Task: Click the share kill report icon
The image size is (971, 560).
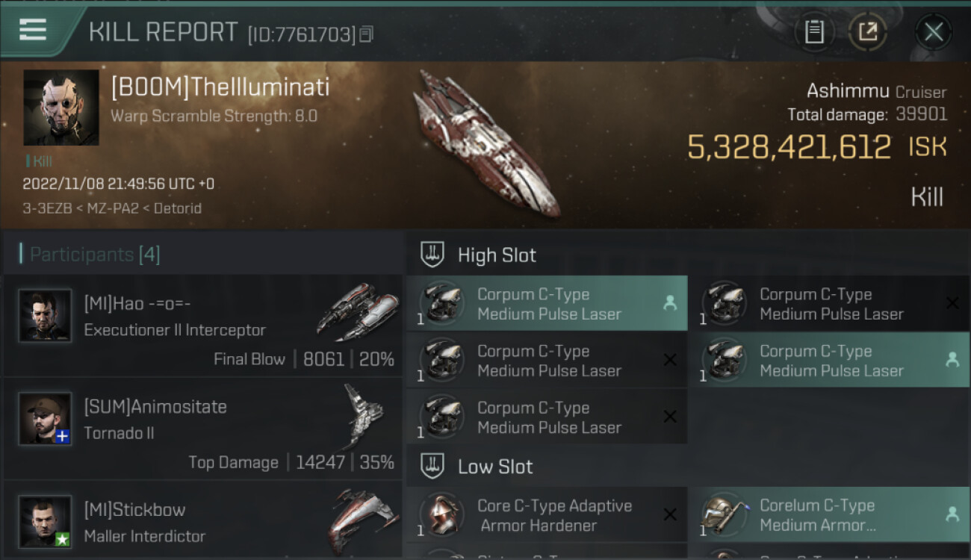Action: point(867,31)
